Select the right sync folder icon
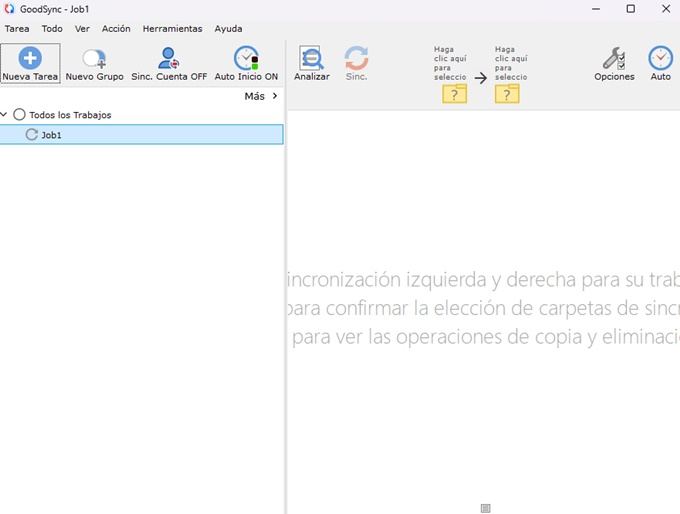Screen dimensions: 680x514 pyautogui.click(x=507, y=94)
